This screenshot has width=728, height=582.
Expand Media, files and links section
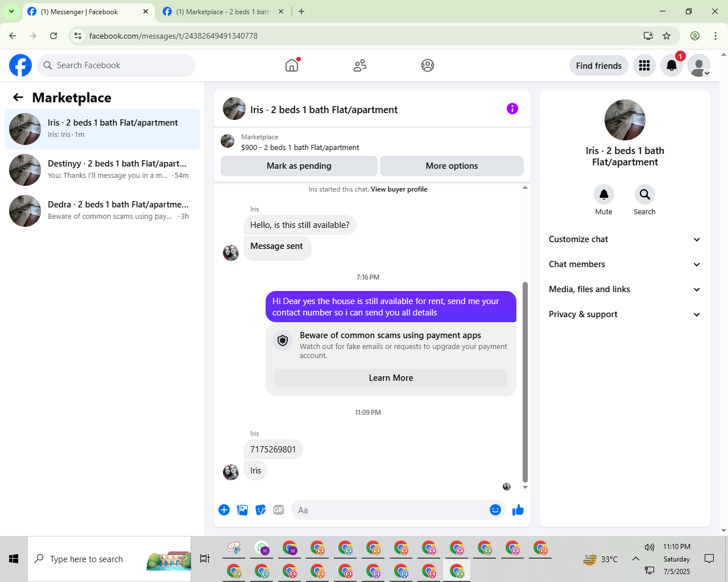tap(624, 289)
